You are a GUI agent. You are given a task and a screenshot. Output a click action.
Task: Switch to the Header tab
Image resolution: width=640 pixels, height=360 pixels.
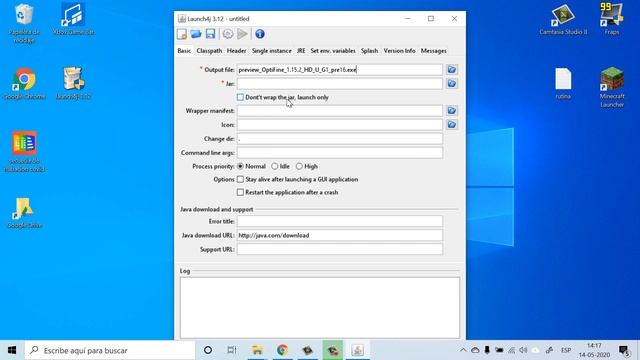tap(236, 51)
